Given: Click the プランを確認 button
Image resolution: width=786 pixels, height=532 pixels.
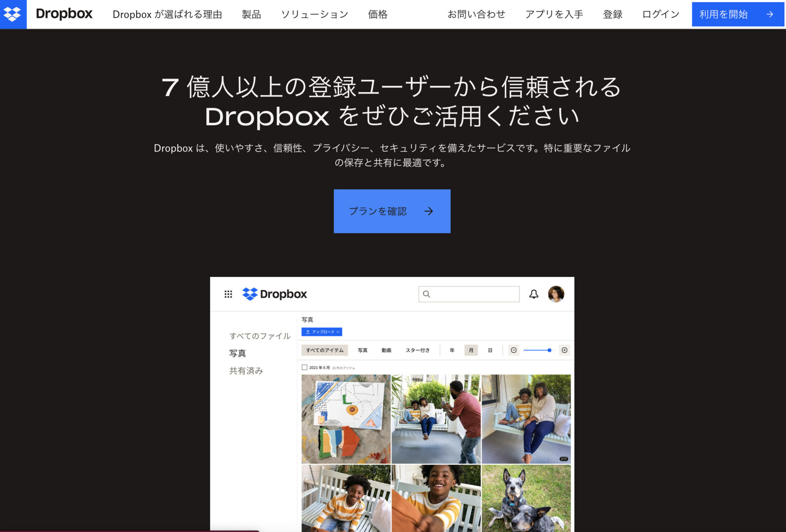Looking at the screenshot, I should (x=392, y=211).
